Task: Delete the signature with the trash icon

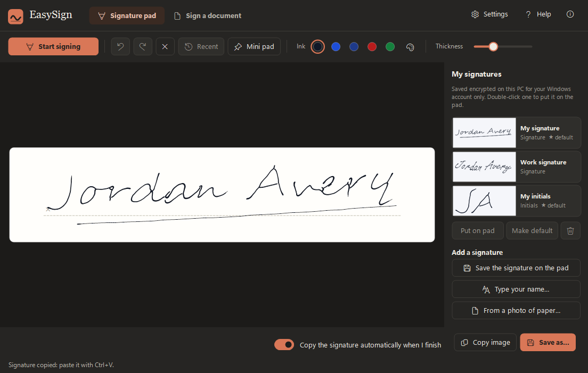Action: tap(570, 231)
